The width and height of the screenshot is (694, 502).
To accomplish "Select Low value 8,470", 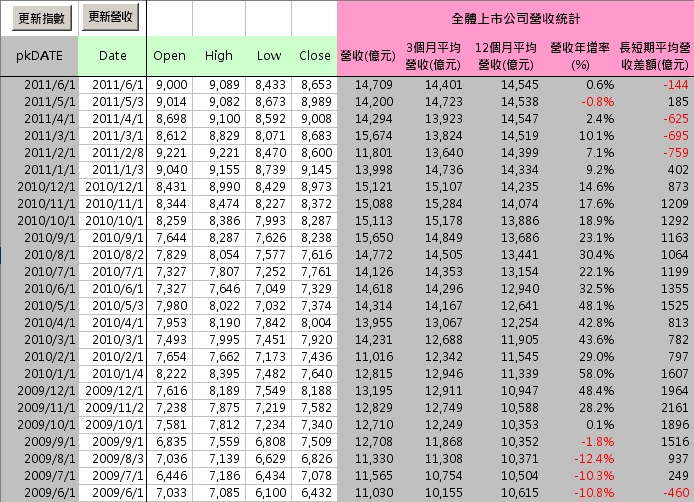I will (269, 153).
